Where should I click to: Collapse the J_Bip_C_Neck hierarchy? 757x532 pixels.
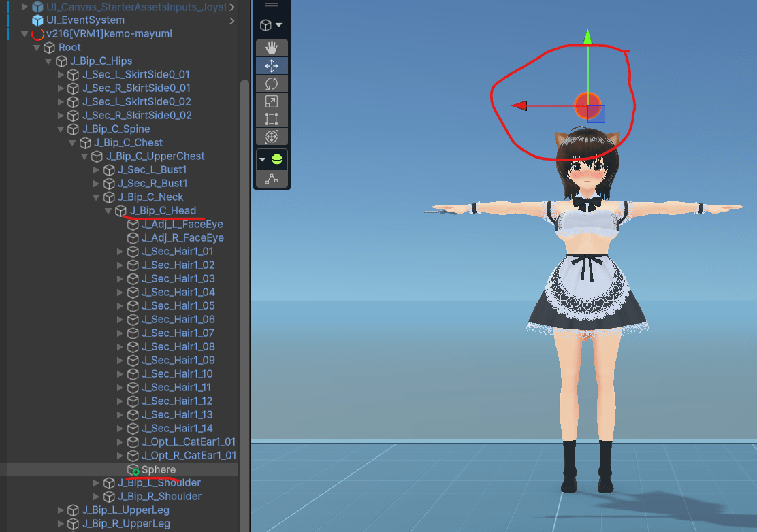pos(96,197)
